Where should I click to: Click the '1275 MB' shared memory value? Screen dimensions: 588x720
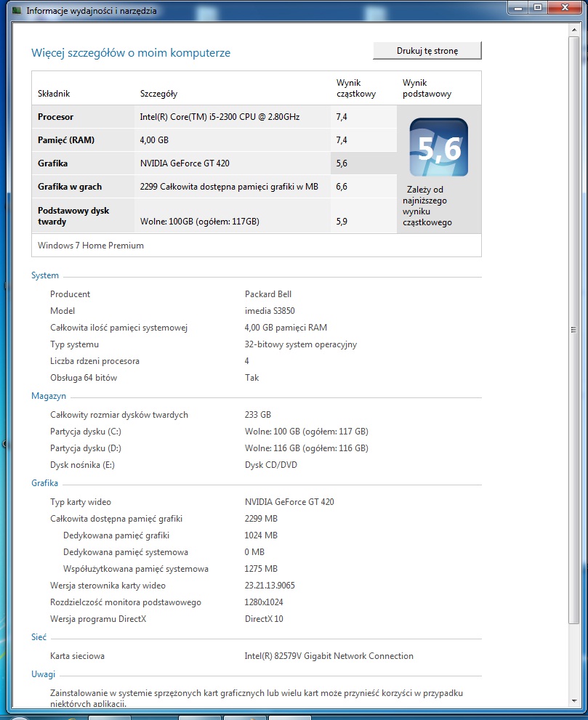click(261, 568)
